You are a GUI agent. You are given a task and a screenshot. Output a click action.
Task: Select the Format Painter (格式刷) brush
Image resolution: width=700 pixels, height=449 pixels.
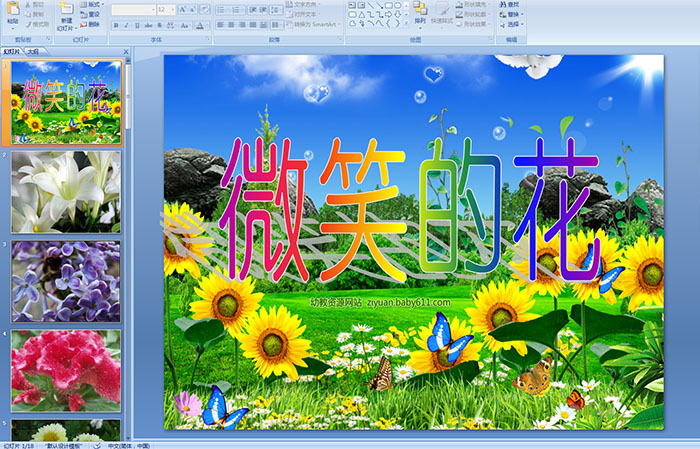28,24
